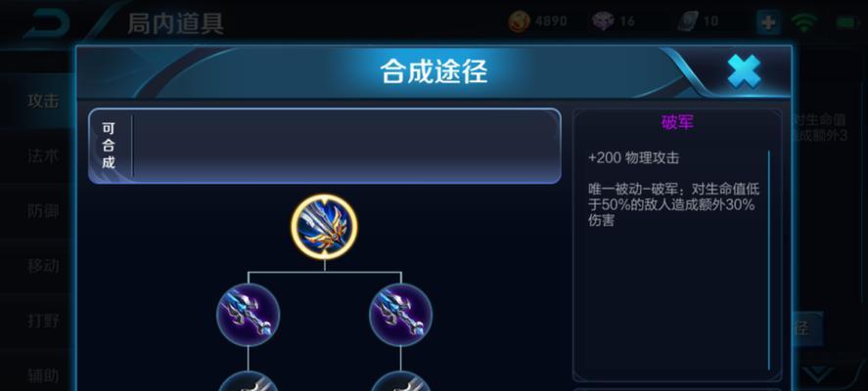
Task: Select the bottom-left base component icon
Action: pos(248,381)
